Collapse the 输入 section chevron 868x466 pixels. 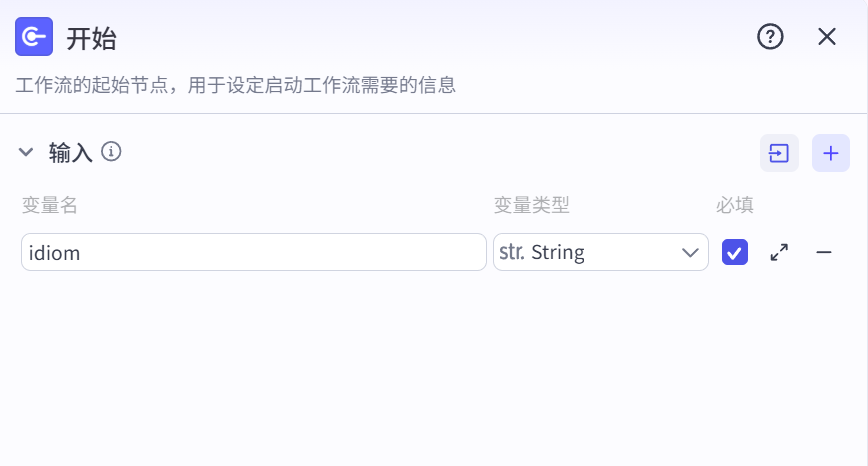point(26,152)
